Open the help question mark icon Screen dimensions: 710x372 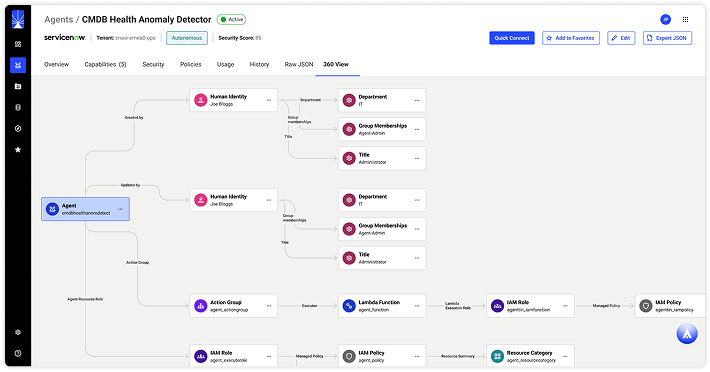point(18,353)
